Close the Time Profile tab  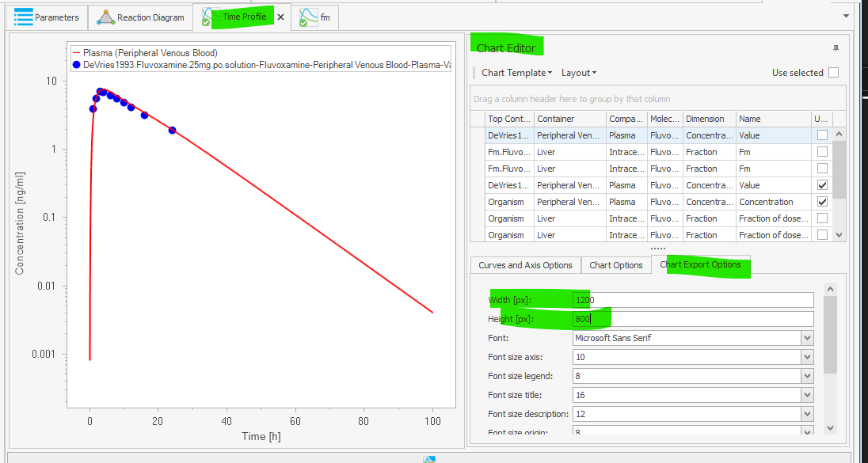pyautogui.click(x=280, y=17)
